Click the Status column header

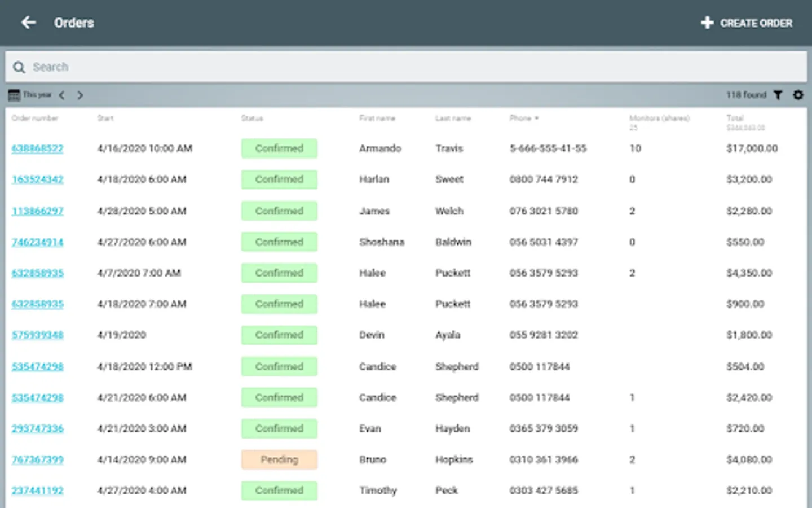click(252, 118)
